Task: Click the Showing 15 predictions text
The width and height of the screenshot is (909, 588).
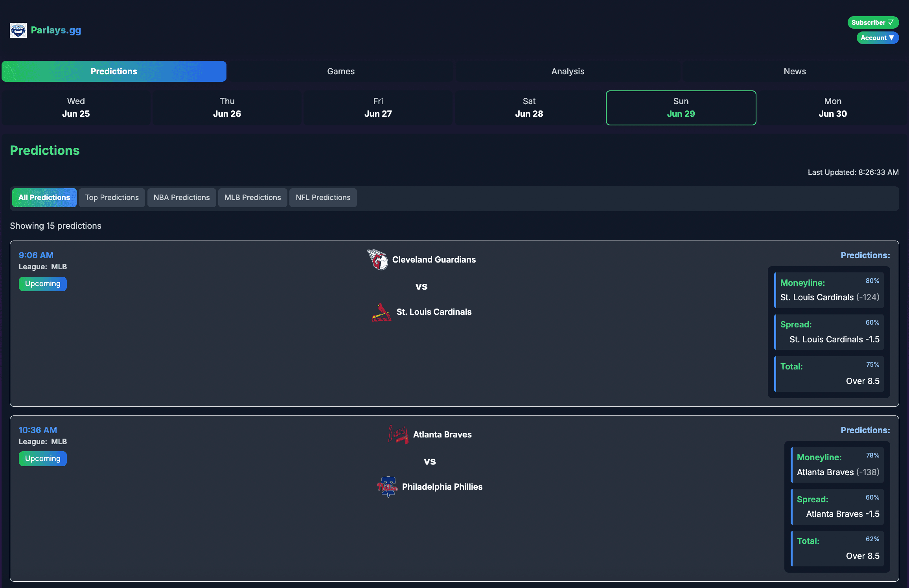Action: pos(55,226)
